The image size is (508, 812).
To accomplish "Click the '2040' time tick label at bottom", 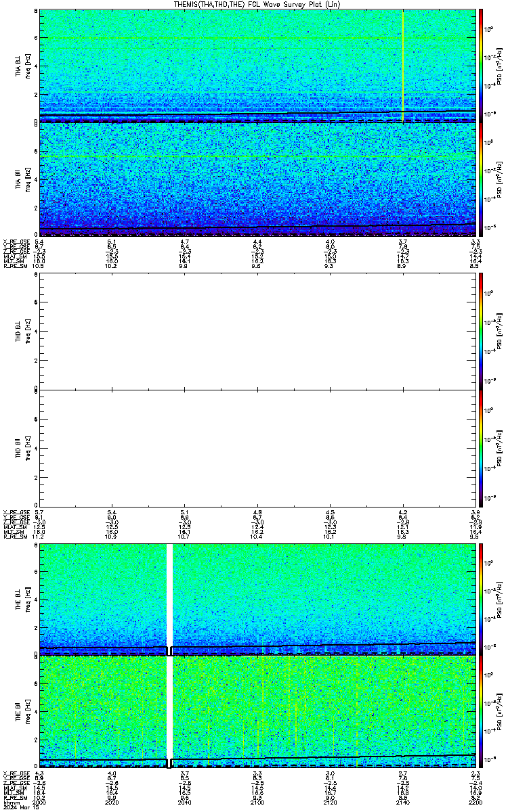I will 185,802.
